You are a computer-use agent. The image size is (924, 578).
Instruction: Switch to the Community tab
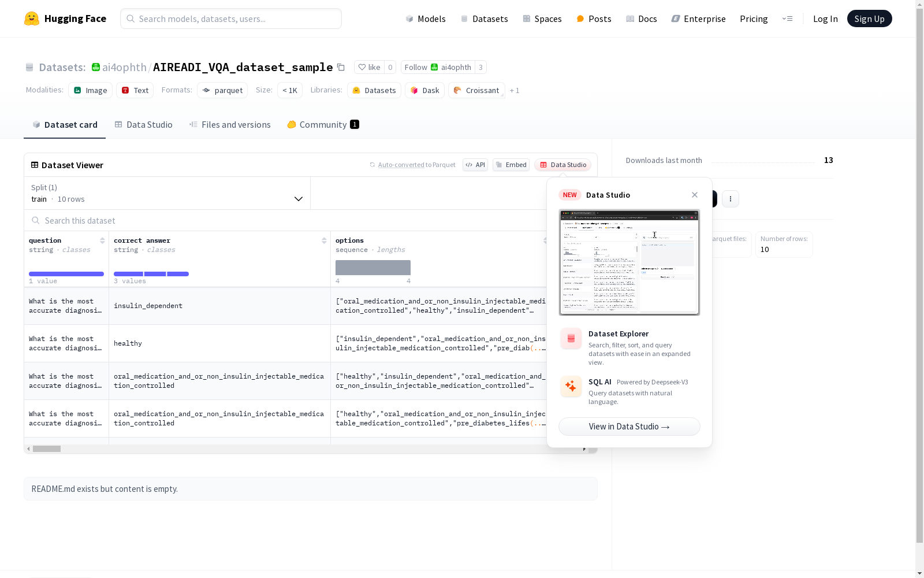click(323, 125)
